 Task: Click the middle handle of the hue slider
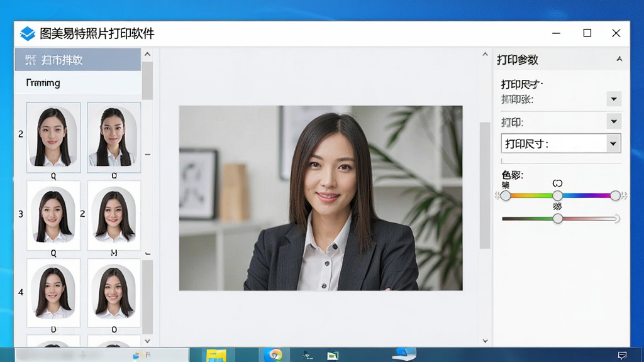(557, 196)
